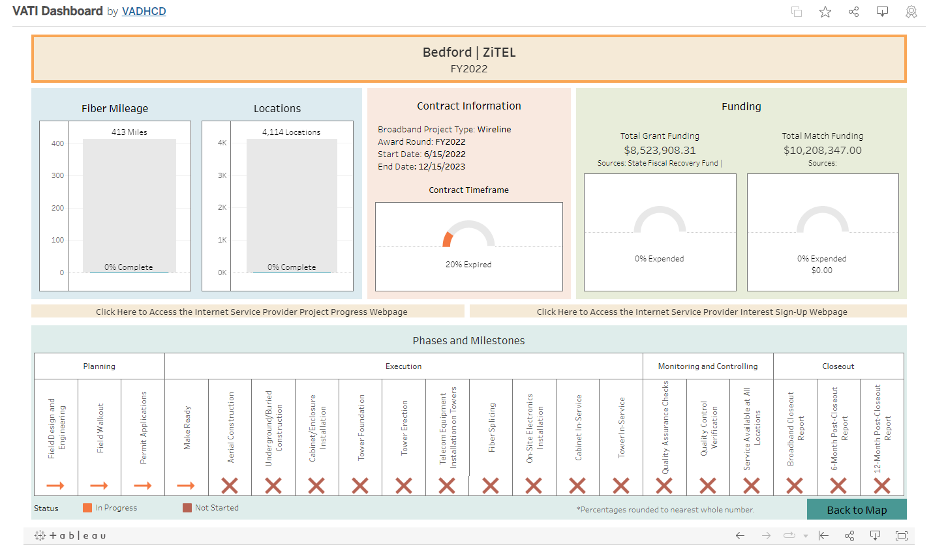Click the duplicate workbook icon in the header
This screenshot has height=560, width=931.
(797, 12)
